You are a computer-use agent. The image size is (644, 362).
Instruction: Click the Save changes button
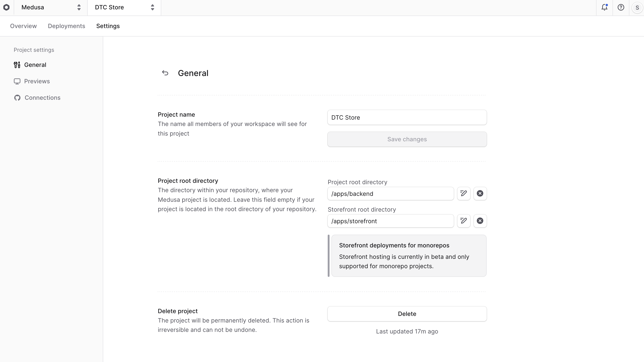[x=406, y=139]
